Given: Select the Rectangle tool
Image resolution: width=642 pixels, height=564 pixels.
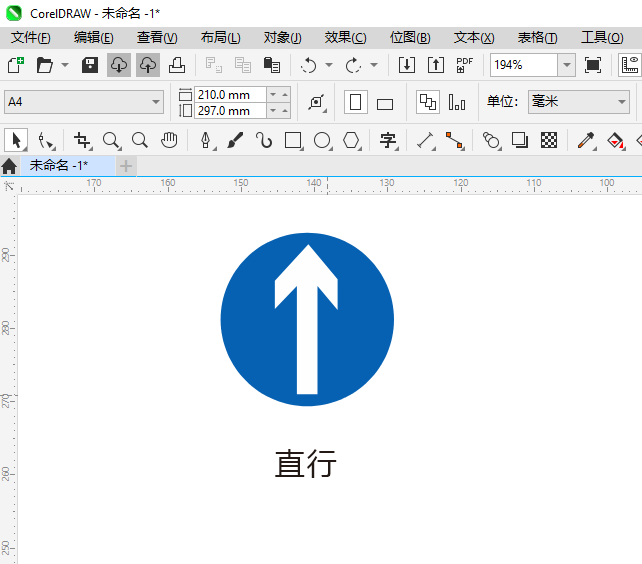Looking at the screenshot, I should point(293,140).
